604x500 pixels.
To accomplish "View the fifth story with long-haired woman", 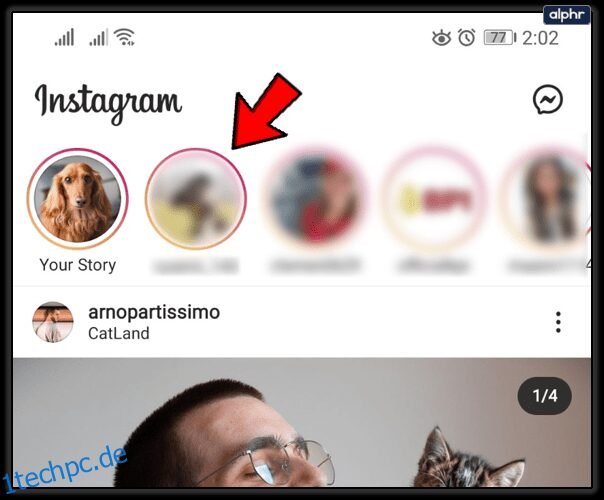I will pyautogui.click(x=549, y=199).
